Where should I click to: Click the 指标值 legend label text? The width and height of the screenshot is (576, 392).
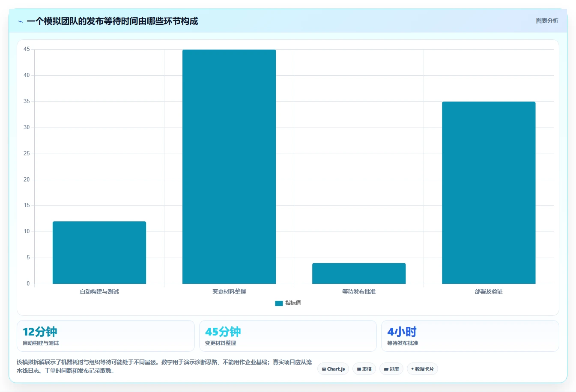tap(293, 303)
